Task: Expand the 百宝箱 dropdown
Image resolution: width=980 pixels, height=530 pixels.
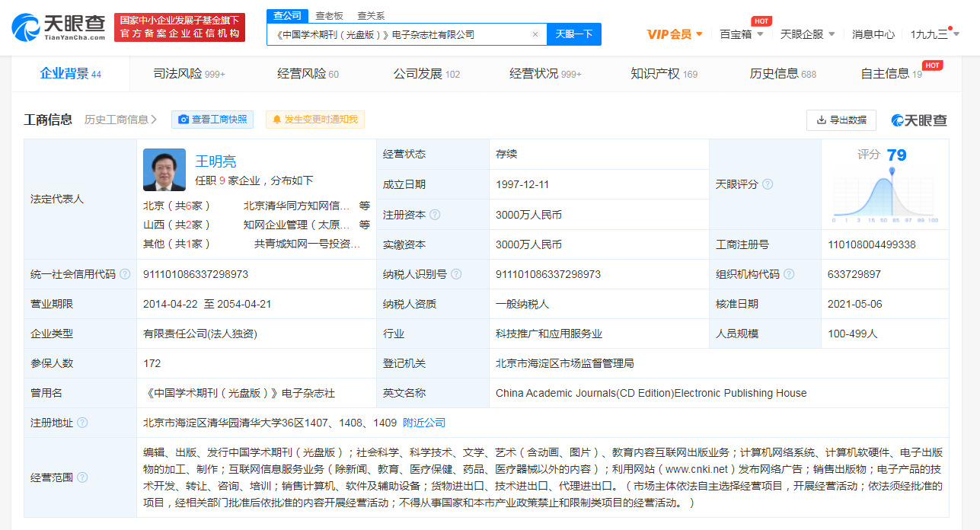Action: tap(742, 34)
